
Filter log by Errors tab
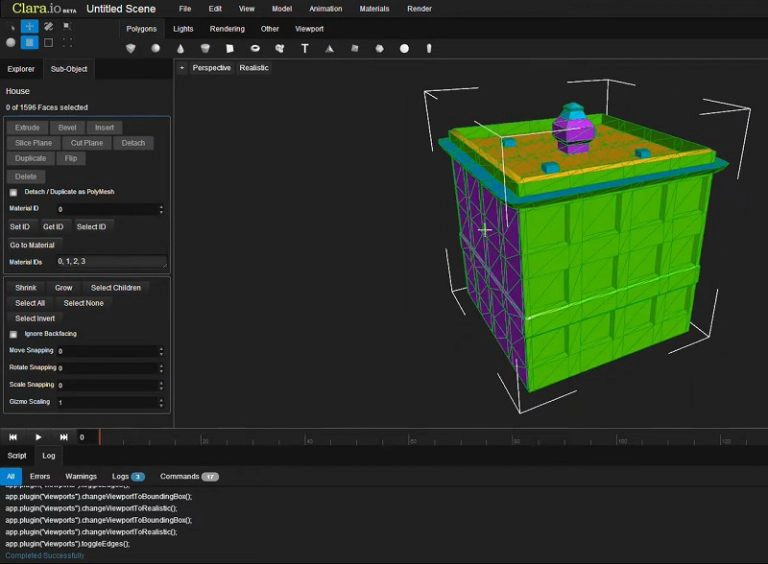(40, 477)
